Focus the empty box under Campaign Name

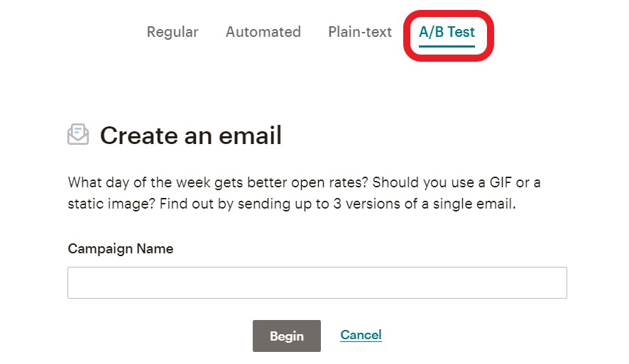click(x=317, y=282)
